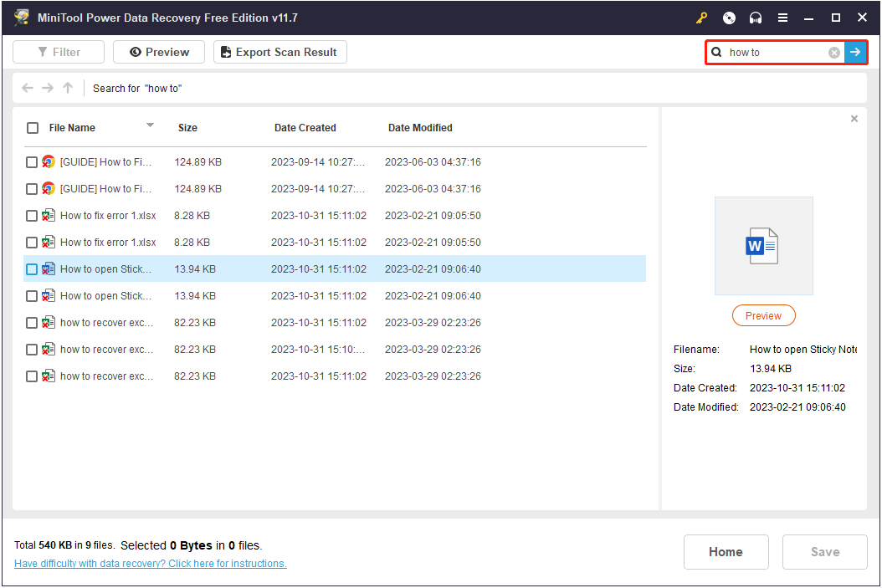The width and height of the screenshot is (882, 588).
Task: Click the Word document thumbnail in preview pane
Action: coord(763,246)
